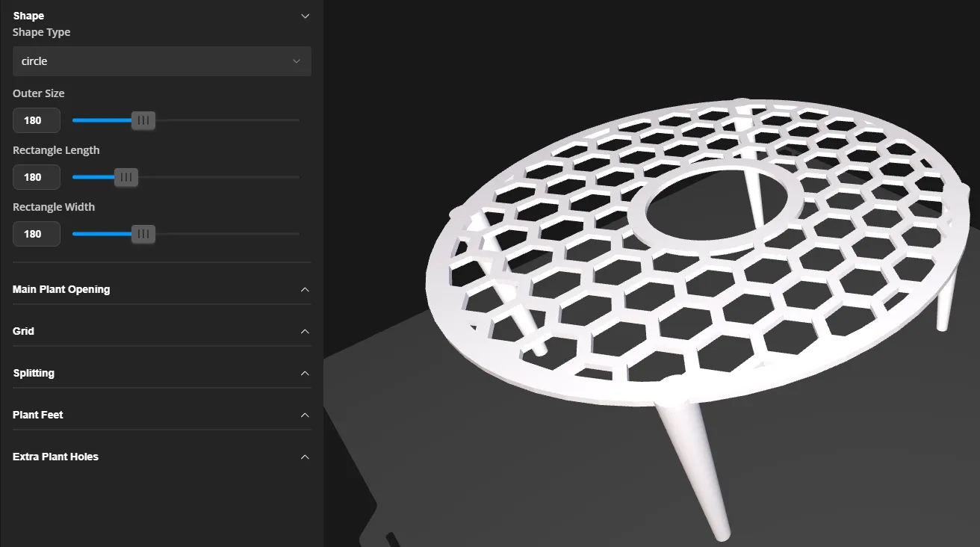
Task: Click the Shape section header label
Action: [x=28, y=16]
